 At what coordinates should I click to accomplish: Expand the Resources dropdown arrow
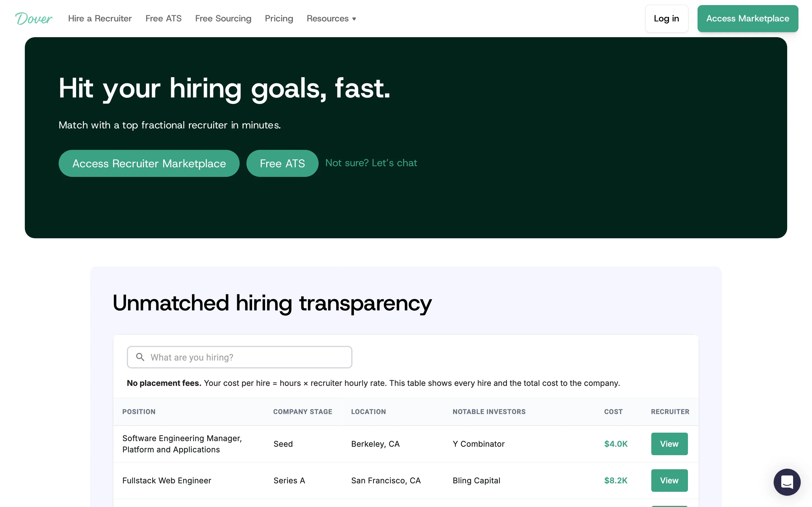[354, 19]
